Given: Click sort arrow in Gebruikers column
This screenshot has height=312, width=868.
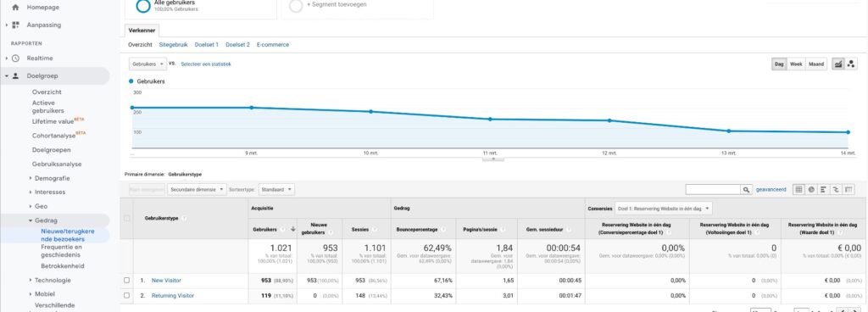Looking at the screenshot, I should click(292, 229).
